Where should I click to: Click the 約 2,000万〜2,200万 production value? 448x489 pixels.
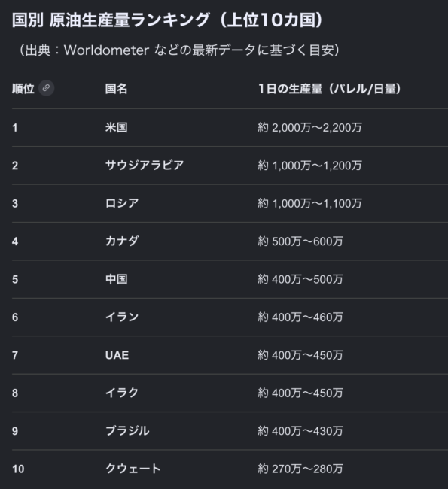tap(309, 128)
